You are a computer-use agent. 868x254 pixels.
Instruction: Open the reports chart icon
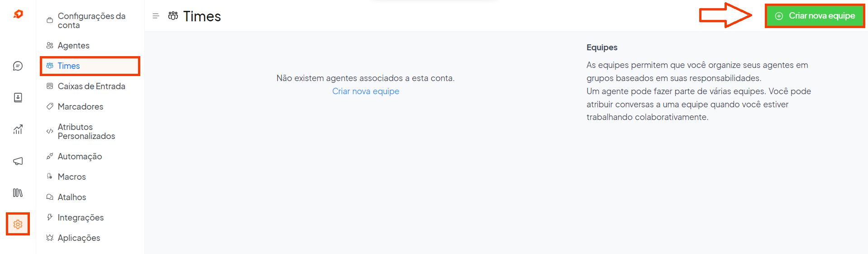point(18,129)
